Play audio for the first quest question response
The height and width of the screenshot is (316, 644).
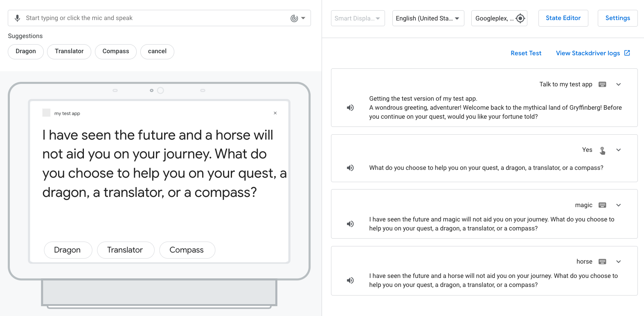pos(350,168)
